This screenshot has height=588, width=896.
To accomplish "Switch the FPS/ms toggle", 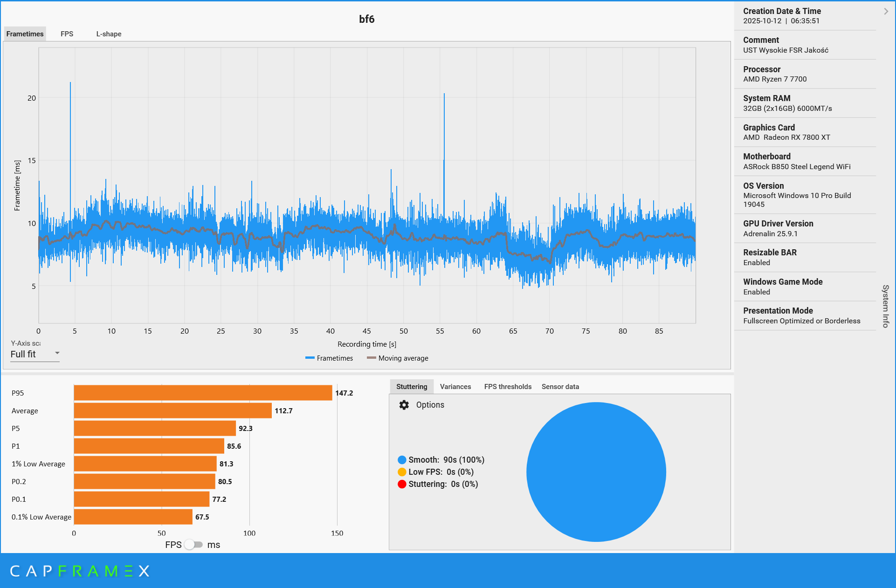I will pos(193,545).
